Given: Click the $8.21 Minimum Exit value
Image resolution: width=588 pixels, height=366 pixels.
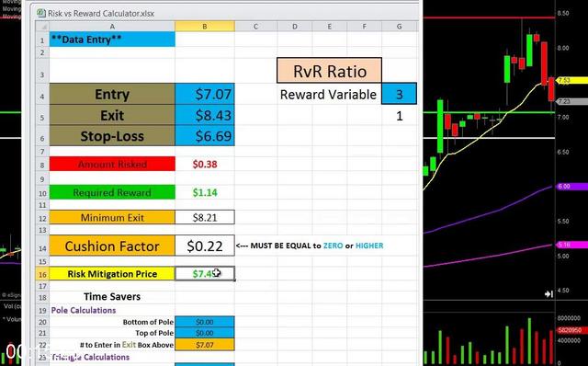Looking at the screenshot, I should pos(205,217).
